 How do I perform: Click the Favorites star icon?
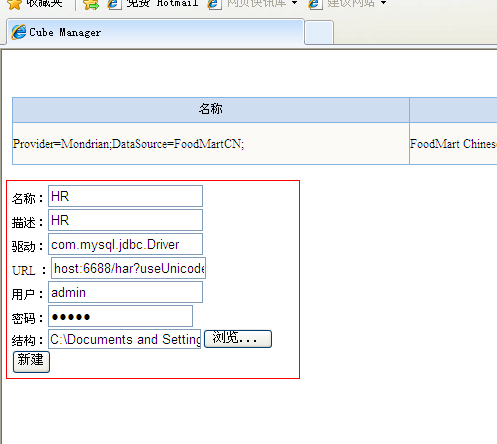coord(14,4)
